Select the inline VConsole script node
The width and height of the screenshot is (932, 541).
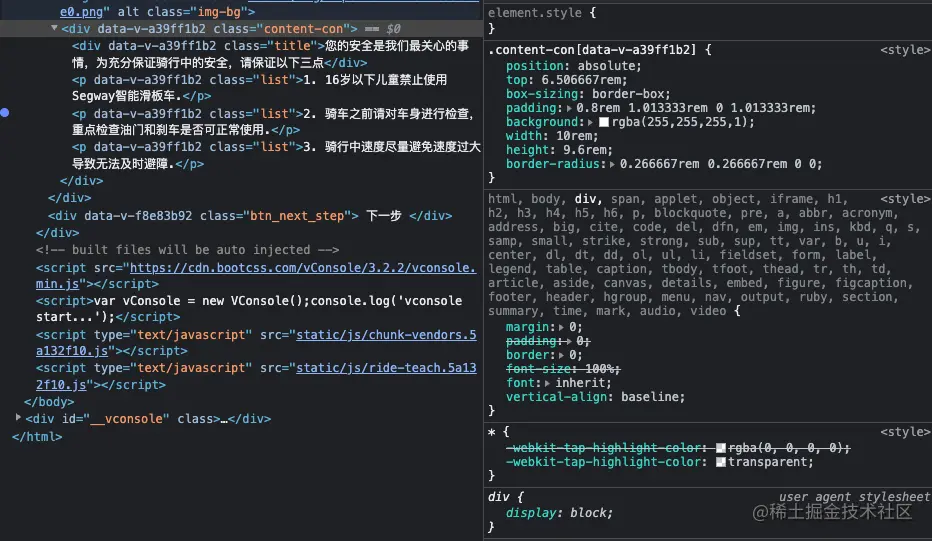pyautogui.click(x=249, y=309)
